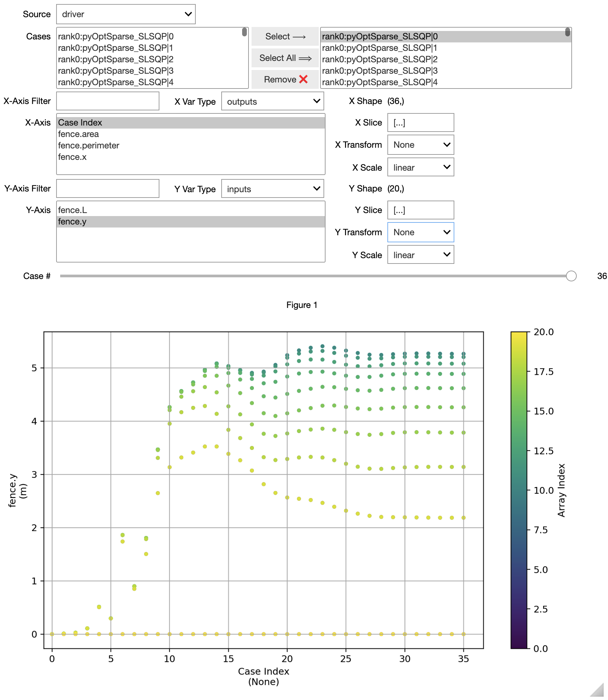Click the X-Axis Filter input field
The image size is (608, 700).
108,101
